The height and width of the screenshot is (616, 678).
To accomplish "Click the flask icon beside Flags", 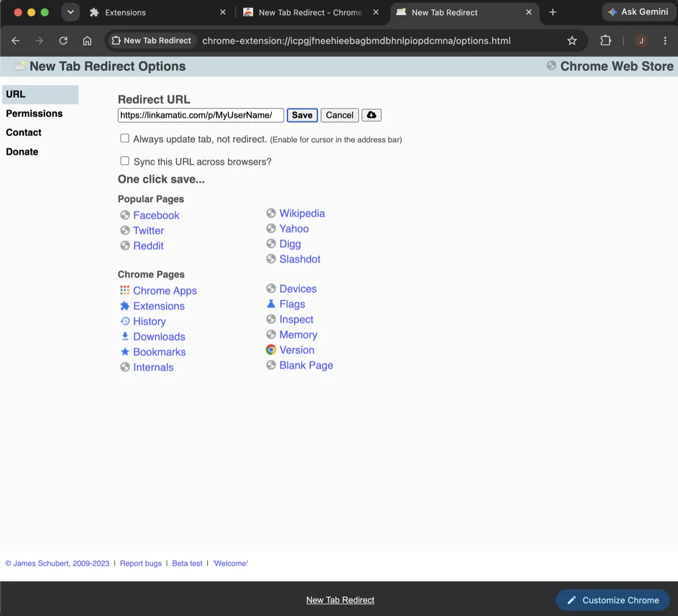I will 271,304.
